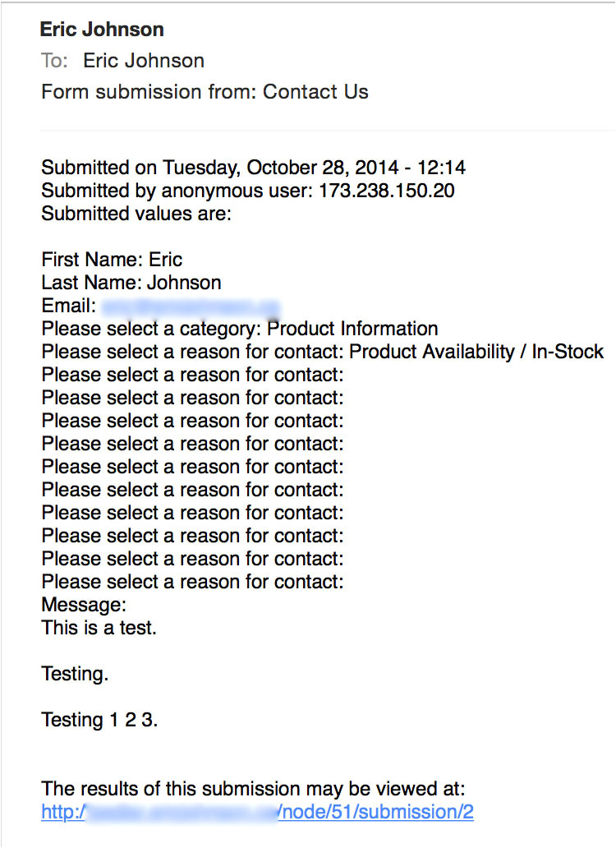Click the blurred email address link

[191, 306]
